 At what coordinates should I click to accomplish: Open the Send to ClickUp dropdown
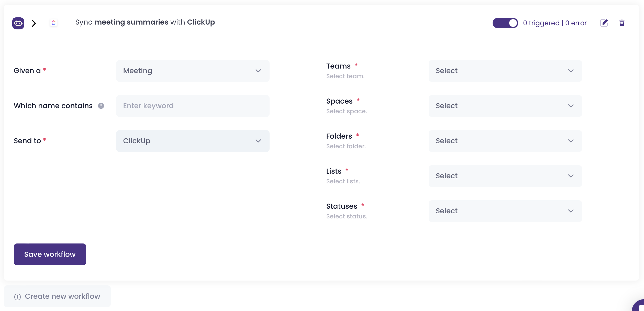pos(193,141)
